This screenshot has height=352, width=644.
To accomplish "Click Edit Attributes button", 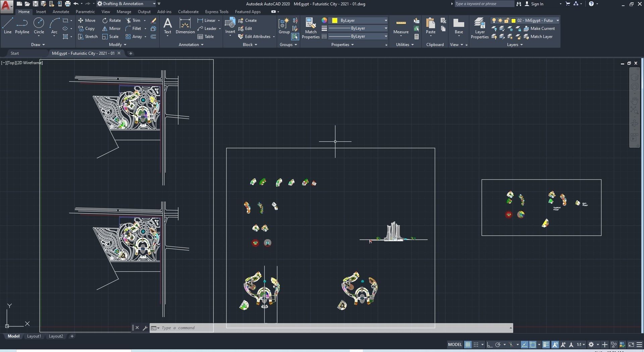I will [x=254, y=37].
